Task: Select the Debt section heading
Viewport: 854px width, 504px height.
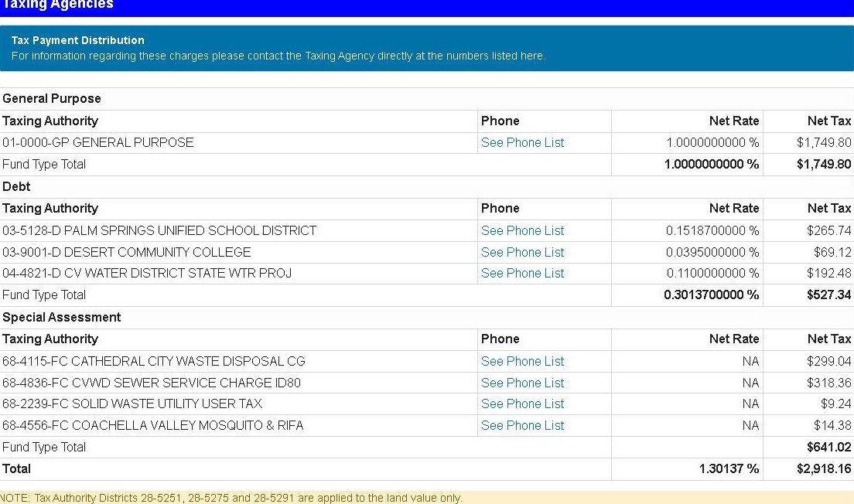Action: click(x=17, y=186)
